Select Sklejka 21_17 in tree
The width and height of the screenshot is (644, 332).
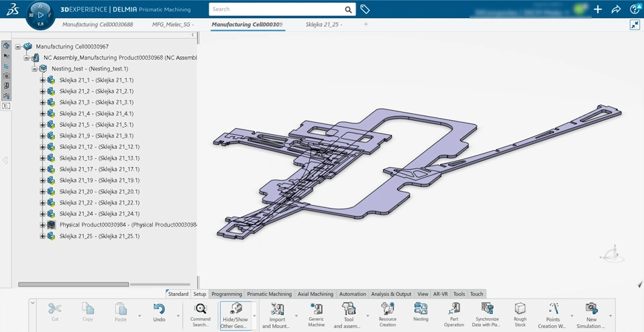99,169
